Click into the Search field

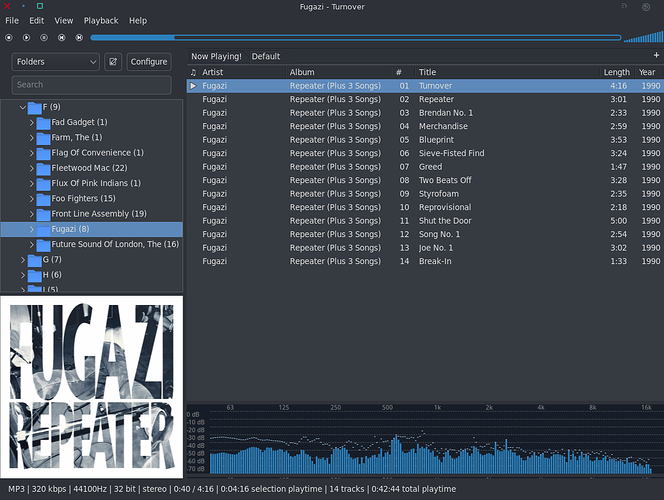coord(91,85)
